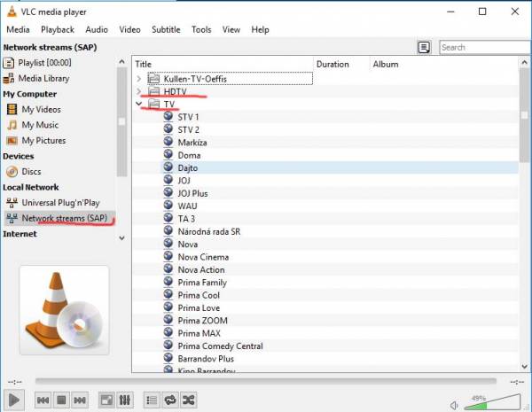The image size is (532, 412).
Task: Select the Nova Action stream icon
Action: (x=168, y=268)
